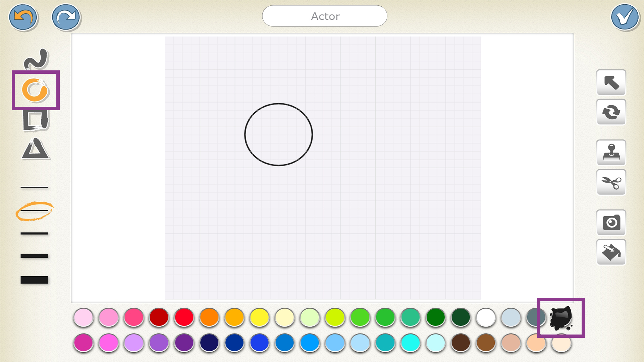Select the triangle shape tool
Viewport: 644px width, 362px height.
(x=36, y=148)
